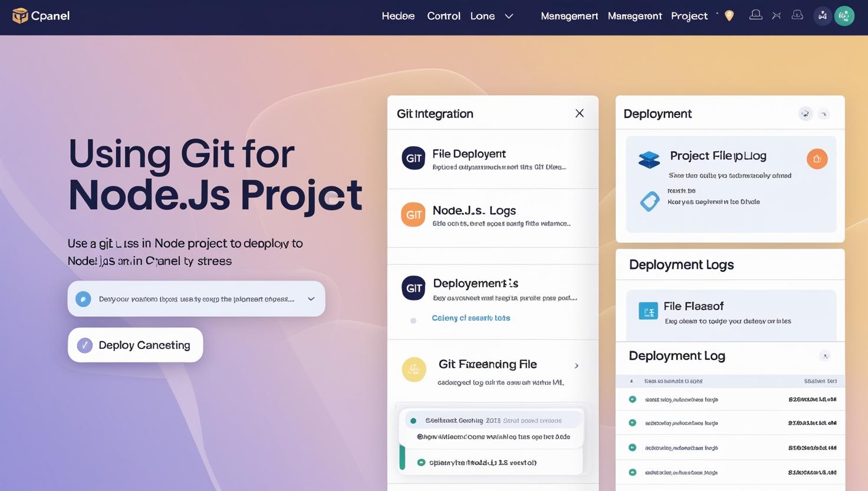Open the first Management menu item
The width and height of the screenshot is (868, 491).
pos(569,16)
